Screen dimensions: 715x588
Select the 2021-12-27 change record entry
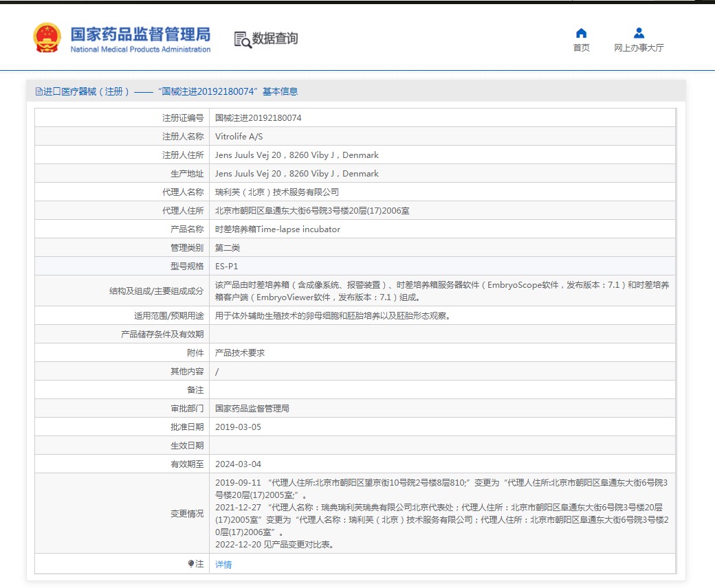pyautogui.click(x=442, y=520)
